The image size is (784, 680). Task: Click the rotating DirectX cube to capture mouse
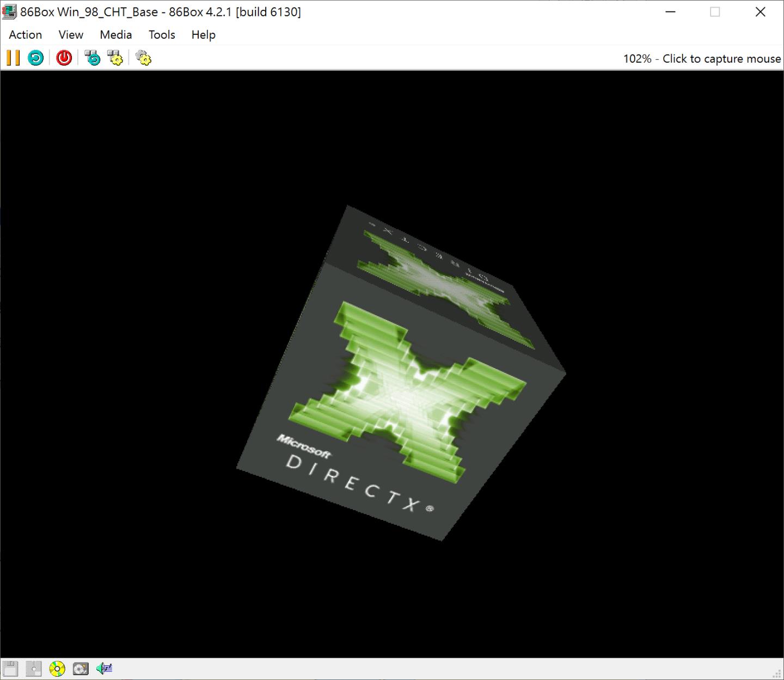(401, 373)
